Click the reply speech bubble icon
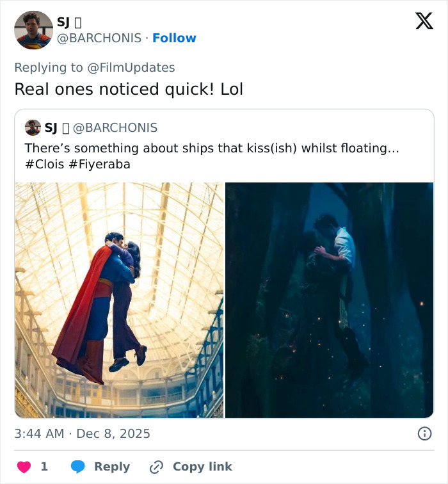This screenshot has height=484, width=448. pos(78,467)
